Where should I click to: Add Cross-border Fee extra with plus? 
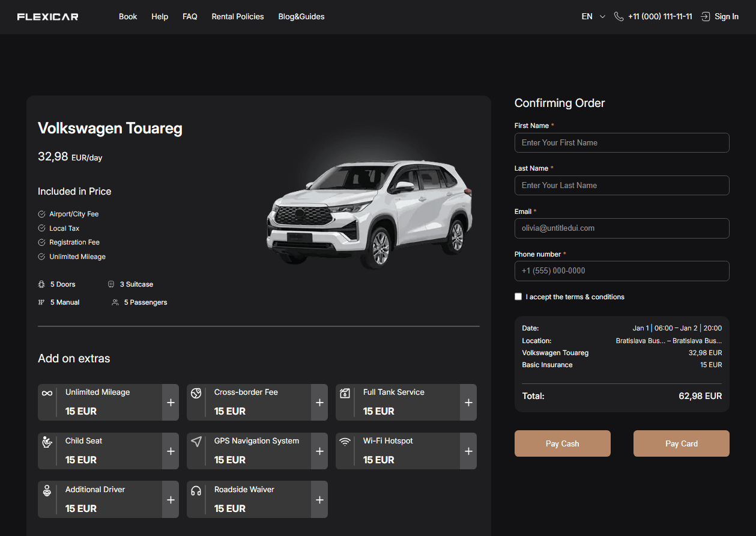[x=319, y=403]
